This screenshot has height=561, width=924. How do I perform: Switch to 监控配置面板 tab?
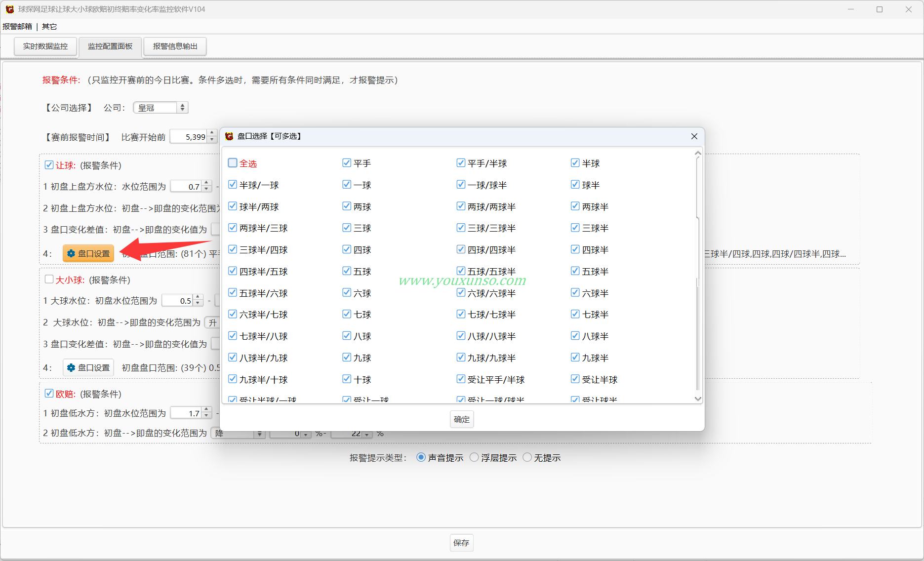tap(110, 46)
